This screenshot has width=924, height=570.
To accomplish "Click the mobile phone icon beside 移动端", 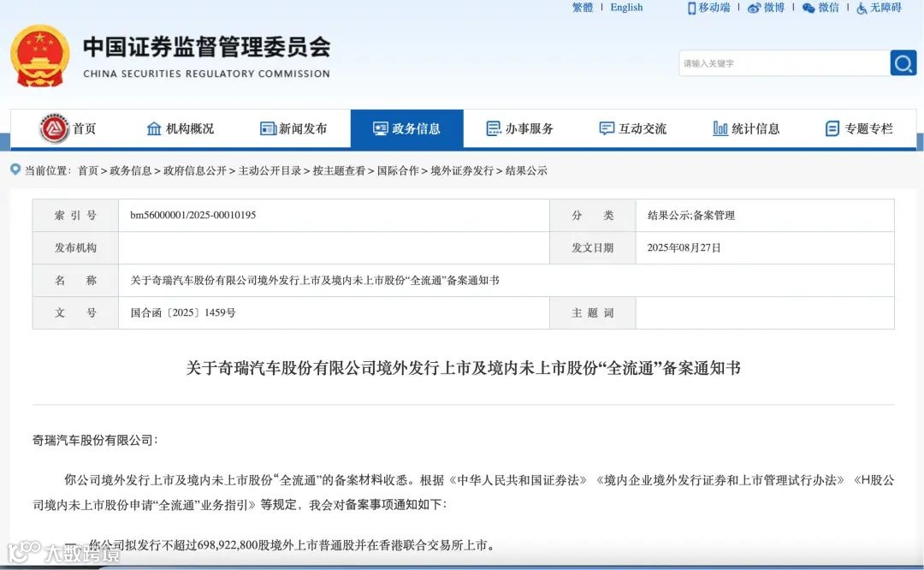I will point(692,8).
